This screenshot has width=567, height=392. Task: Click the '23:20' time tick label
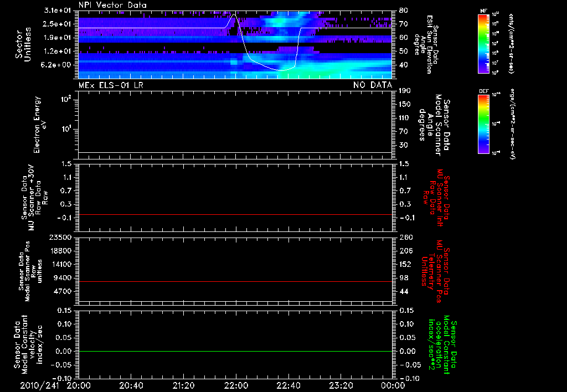(x=341, y=385)
